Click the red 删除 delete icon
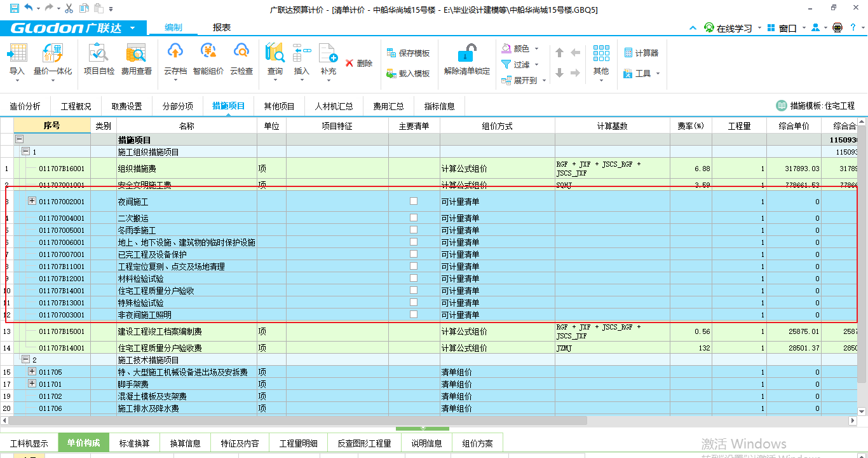This screenshot has width=868, height=458. pyautogui.click(x=349, y=63)
